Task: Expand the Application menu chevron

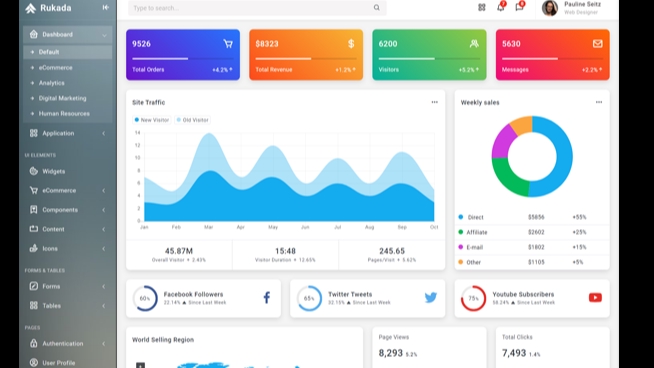Action: pyautogui.click(x=103, y=133)
